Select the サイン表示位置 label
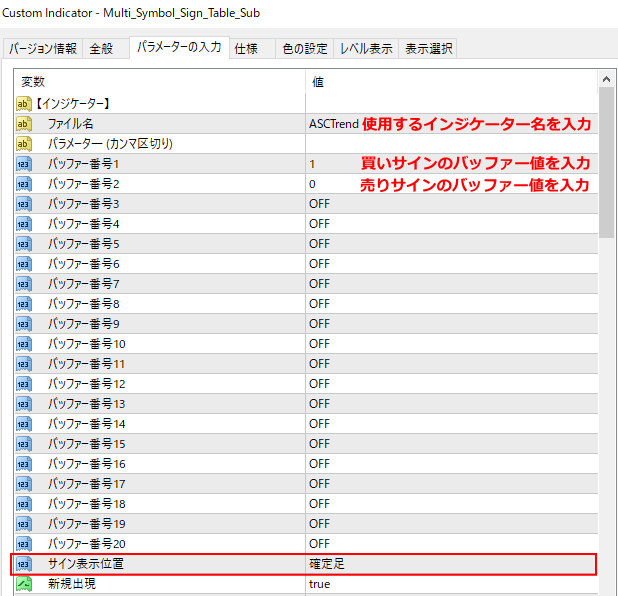618x596 pixels. click(86, 564)
